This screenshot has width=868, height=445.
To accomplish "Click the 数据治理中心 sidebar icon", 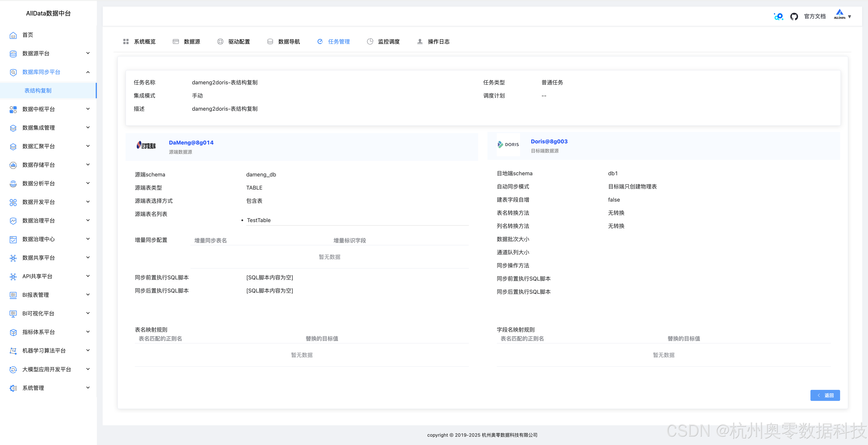I will [x=13, y=239].
